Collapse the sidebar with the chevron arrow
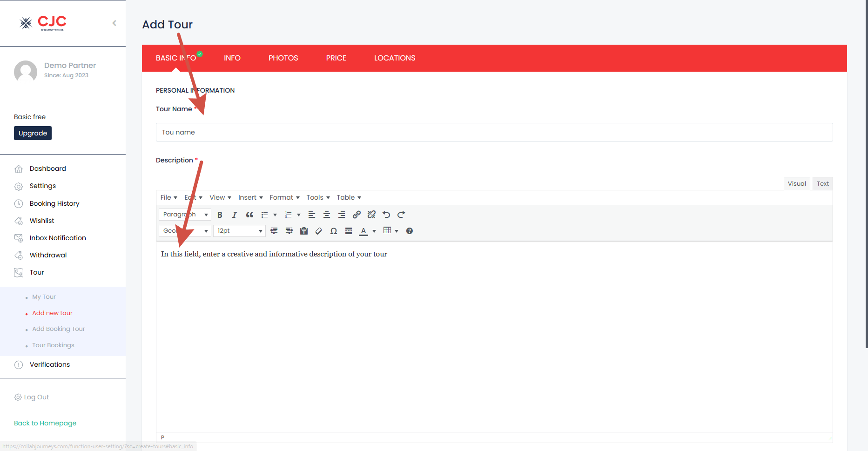Screen dimensions: 868x451 pos(114,23)
